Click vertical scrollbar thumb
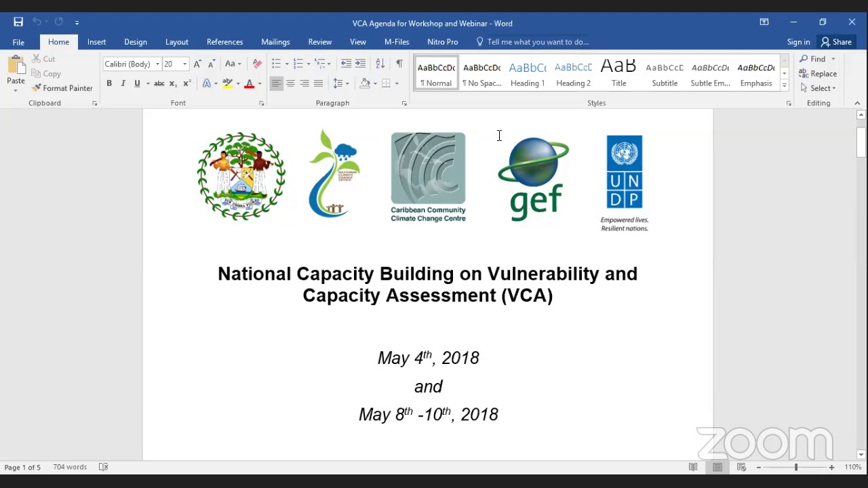The image size is (868, 488). pyautogui.click(x=861, y=142)
